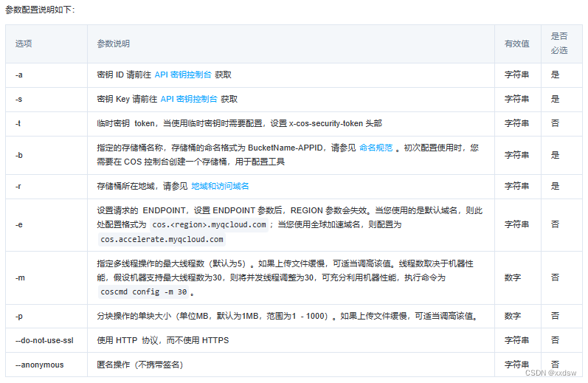Click the 有效值 column header

coord(516,44)
